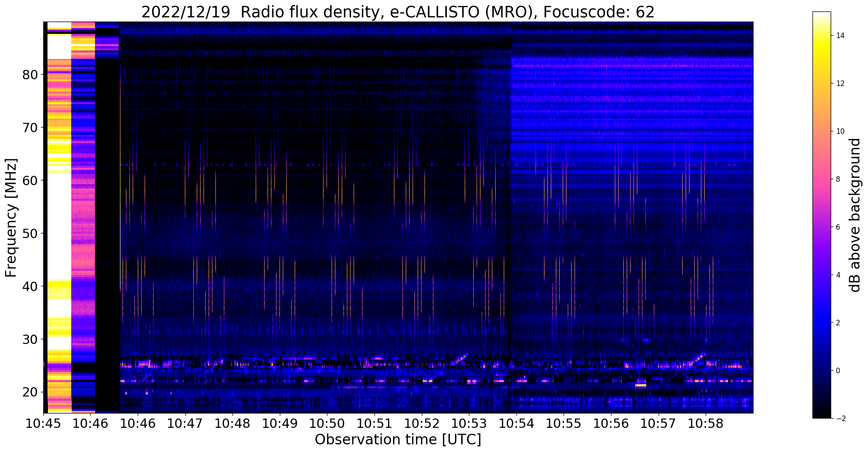Click the 10:53 time tick label

pyautogui.click(x=469, y=424)
